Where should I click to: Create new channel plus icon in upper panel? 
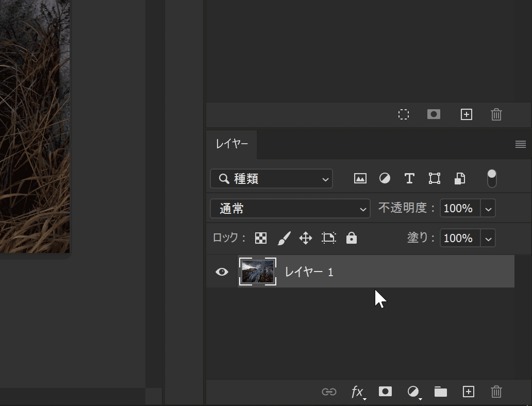pyautogui.click(x=467, y=114)
